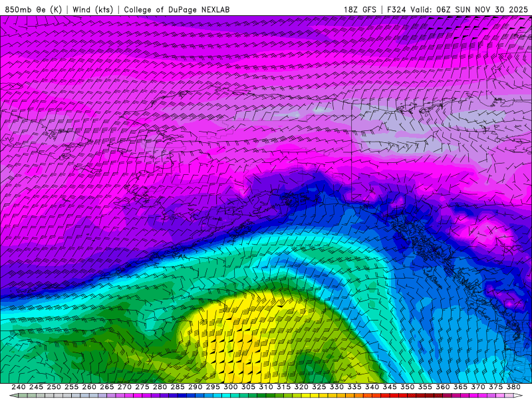Click the 375 value on the color scale
Screen dimensions: 532x399
(x=495, y=387)
